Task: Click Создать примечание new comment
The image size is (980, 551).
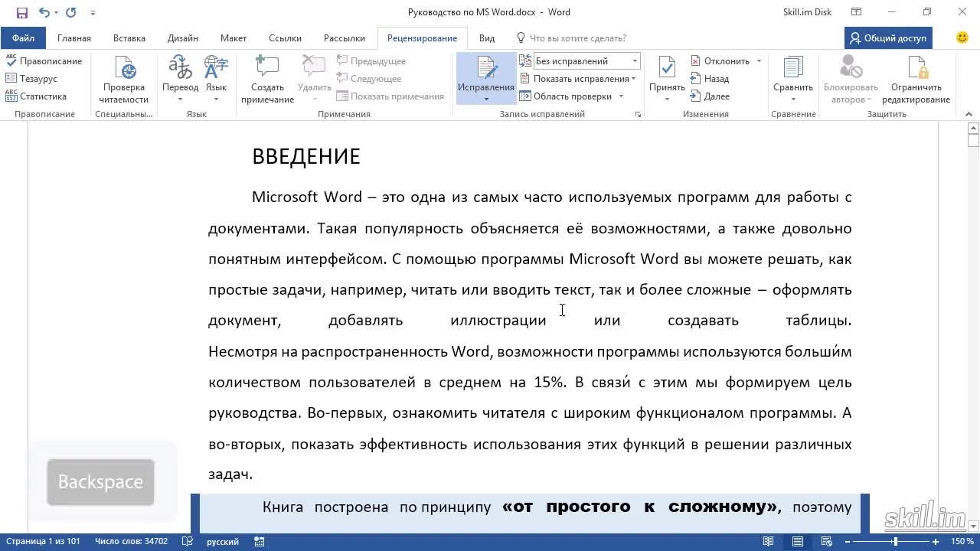Action: (x=267, y=80)
